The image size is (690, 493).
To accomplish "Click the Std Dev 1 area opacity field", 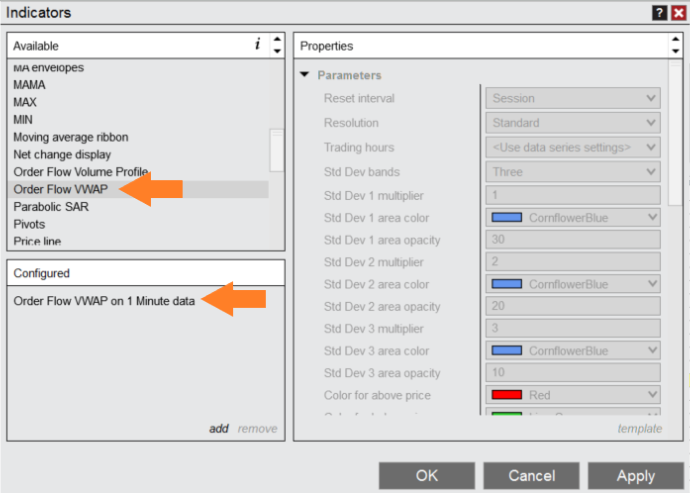I will [x=573, y=239].
